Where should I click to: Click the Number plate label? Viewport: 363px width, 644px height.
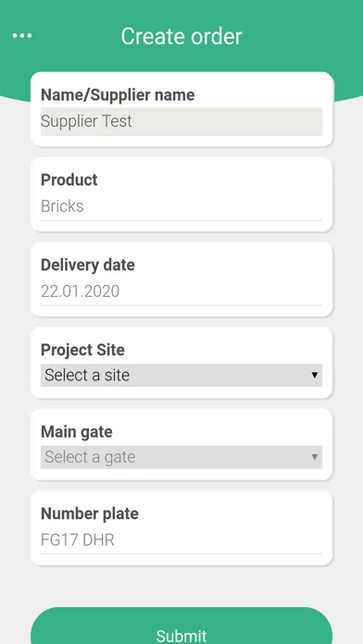(x=90, y=514)
